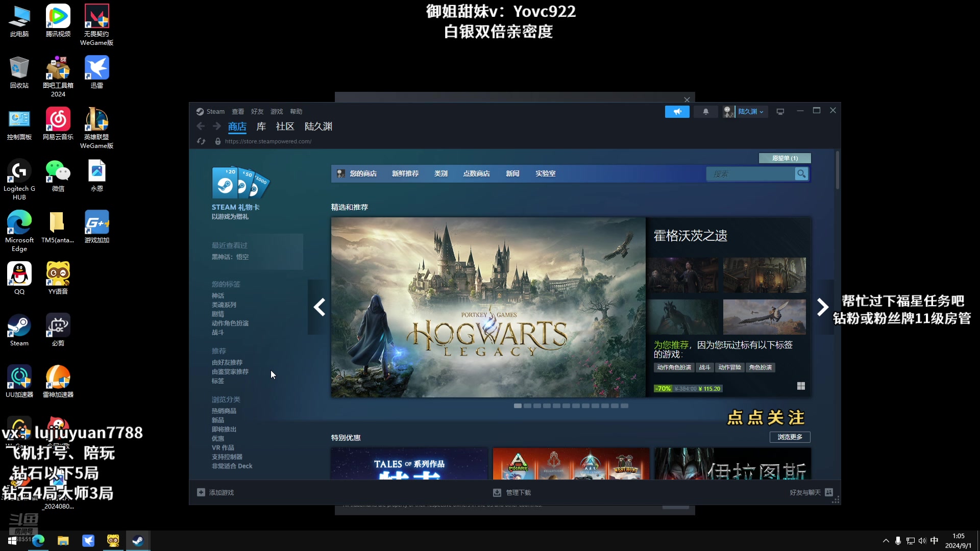980x551 pixels.
Task: Browse the 即将推出 category
Action: pos(224,430)
